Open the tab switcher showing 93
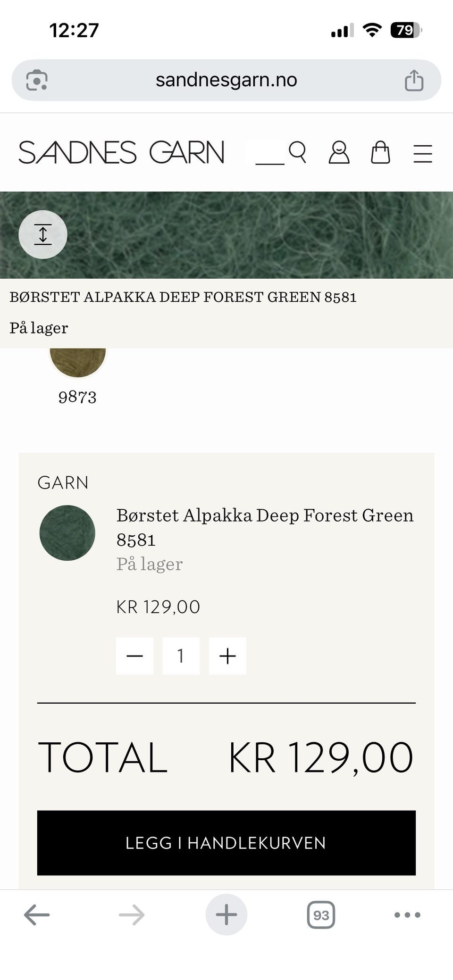 pyautogui.click(x=321, y=915)
